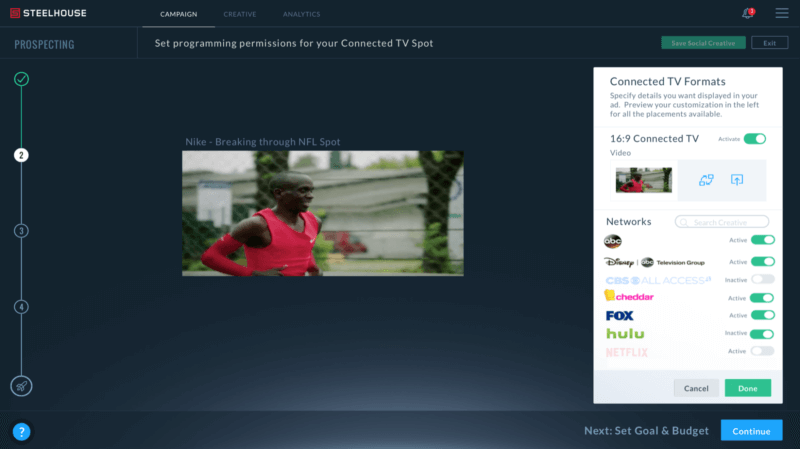
Task: Click the Connected TV Formats heading
Action: click(667, 82)
